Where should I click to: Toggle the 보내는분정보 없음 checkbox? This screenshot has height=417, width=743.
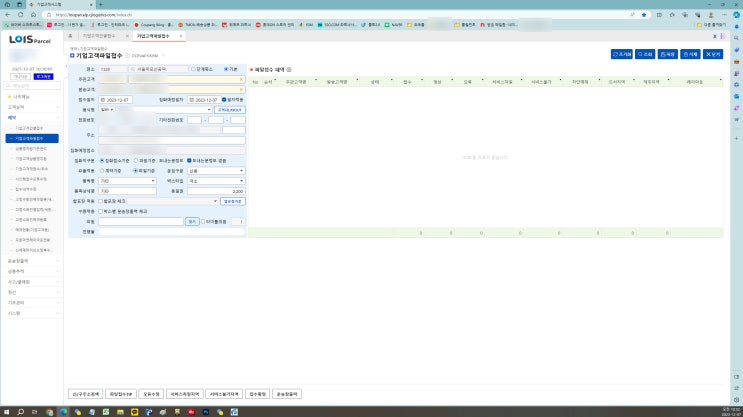189,161
